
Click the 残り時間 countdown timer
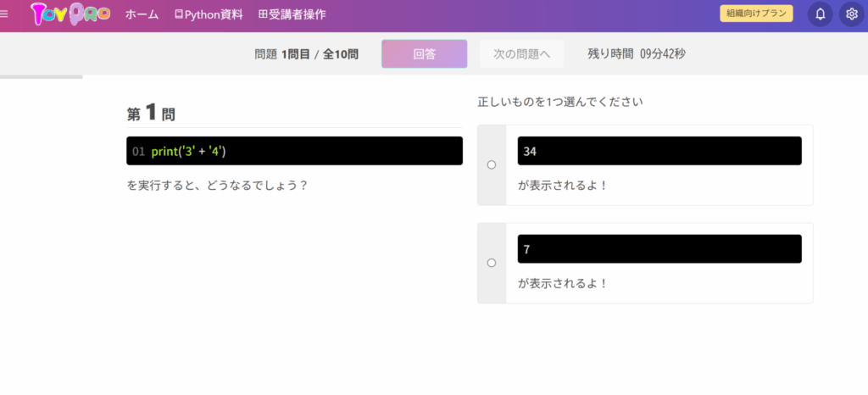pyautogui.click(x=636, y=53)
